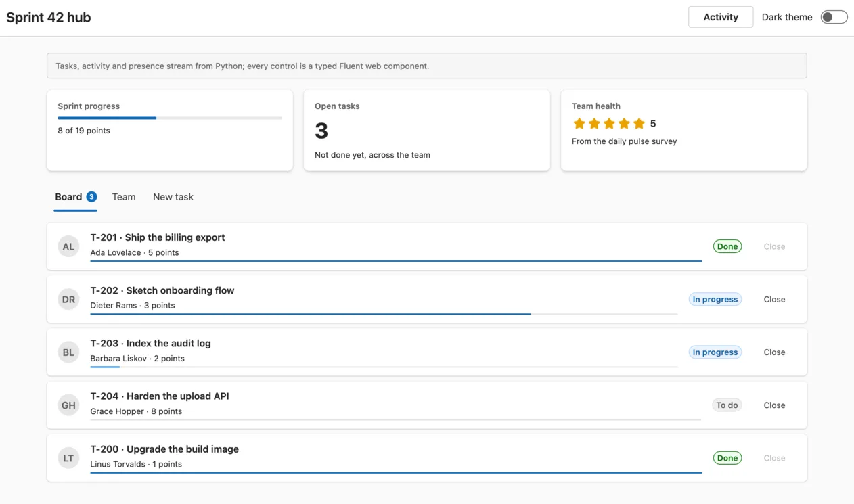Click the Open tasks count '3'
The image size is (854, 504).
click(321, 131)
